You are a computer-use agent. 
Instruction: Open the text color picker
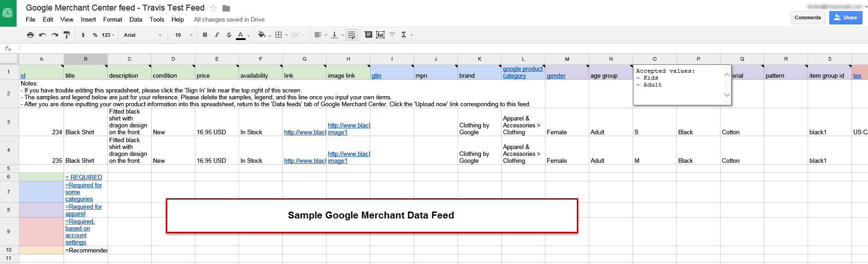pos(241,35)
